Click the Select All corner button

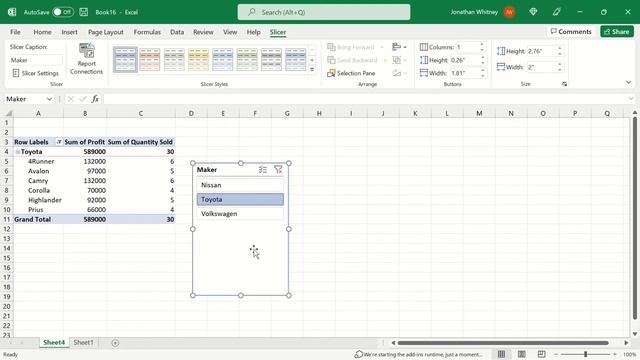(8, 113)
